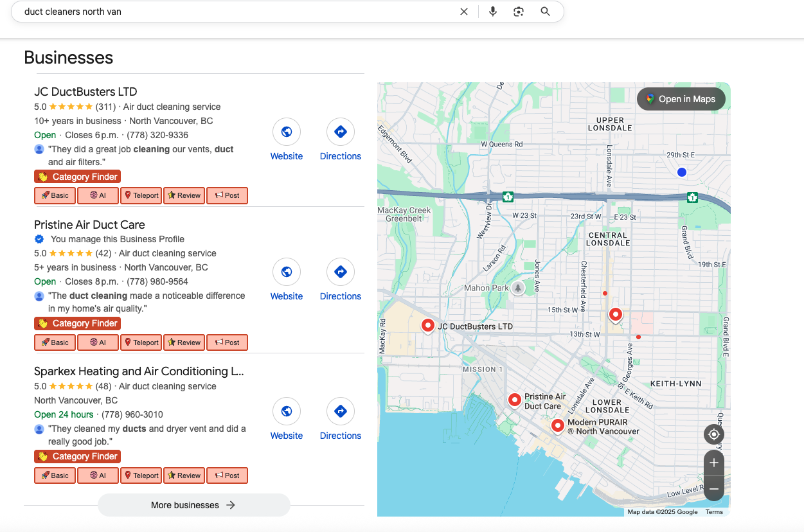Click the Open 24 hours status text
This screenshot has width=804, height=532.
(x=64, y=414)
